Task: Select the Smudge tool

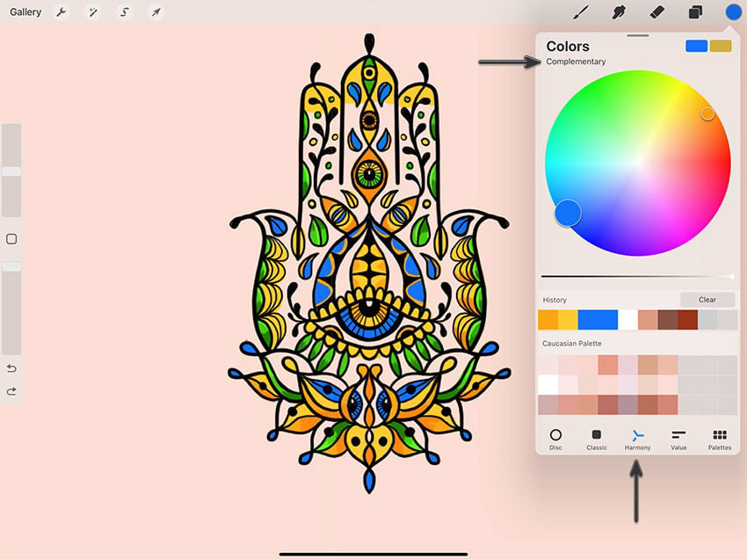Action: coord(619,12)
